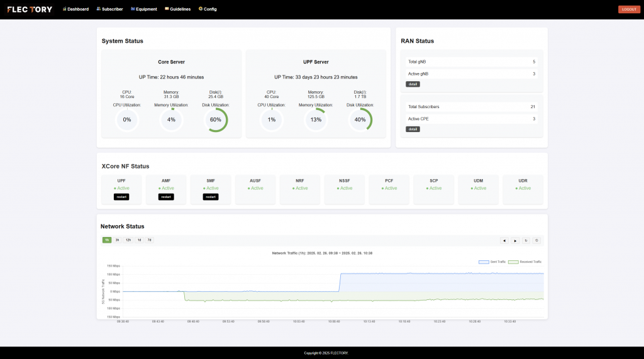
Task: Click the RAN Status heading
Action: tap(418, 41)
